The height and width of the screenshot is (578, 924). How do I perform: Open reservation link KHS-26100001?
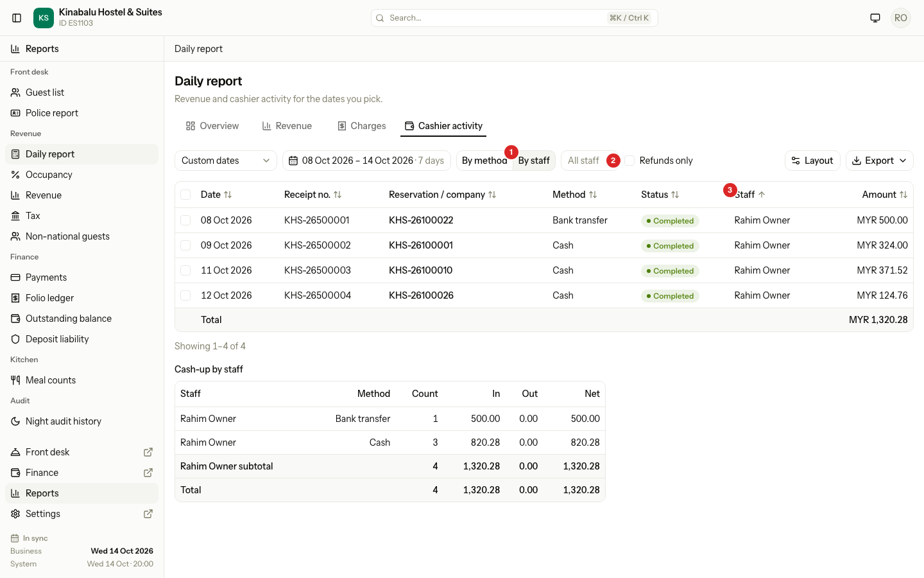click(421, 245)
